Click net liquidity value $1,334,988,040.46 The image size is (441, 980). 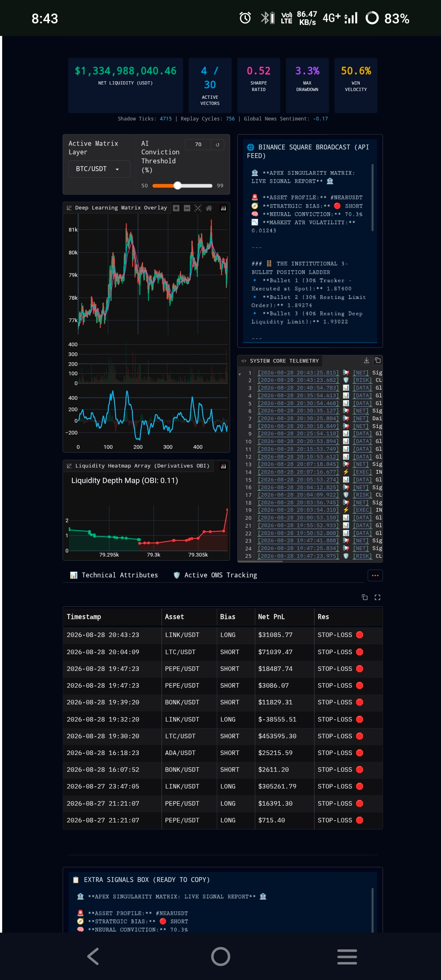(125, 71)
